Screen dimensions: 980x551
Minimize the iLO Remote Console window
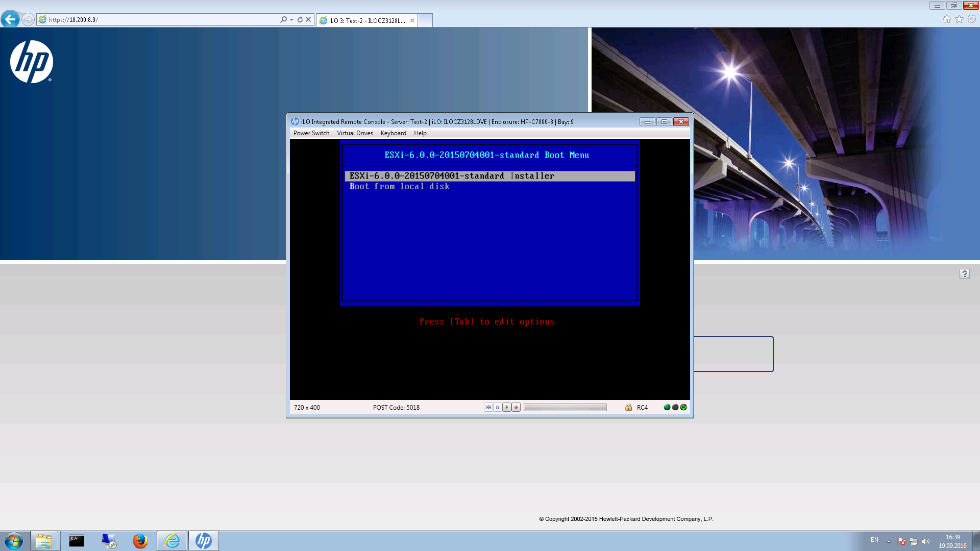647,121
